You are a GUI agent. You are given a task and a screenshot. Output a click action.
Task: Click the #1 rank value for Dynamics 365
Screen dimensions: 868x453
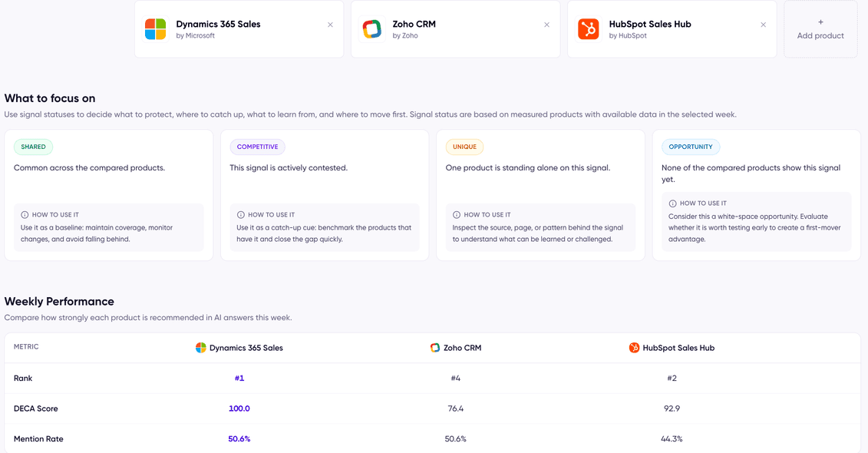click(x=239, y=379)
